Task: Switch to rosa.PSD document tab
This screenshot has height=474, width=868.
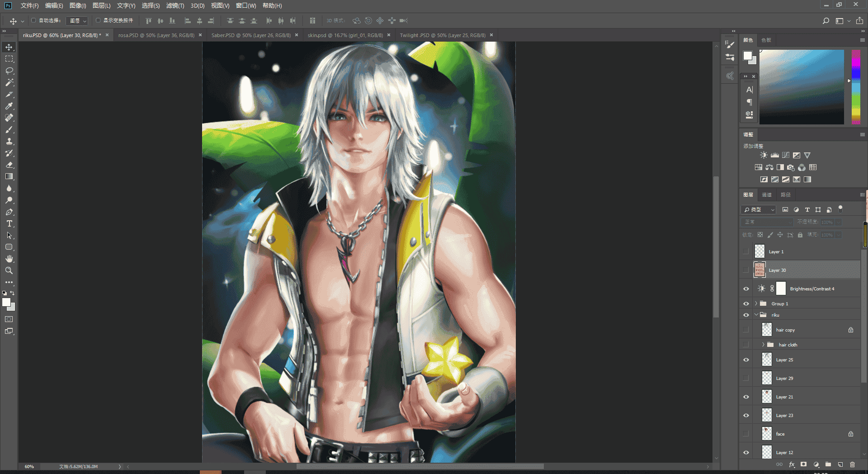Action: (x=156, y=35)
